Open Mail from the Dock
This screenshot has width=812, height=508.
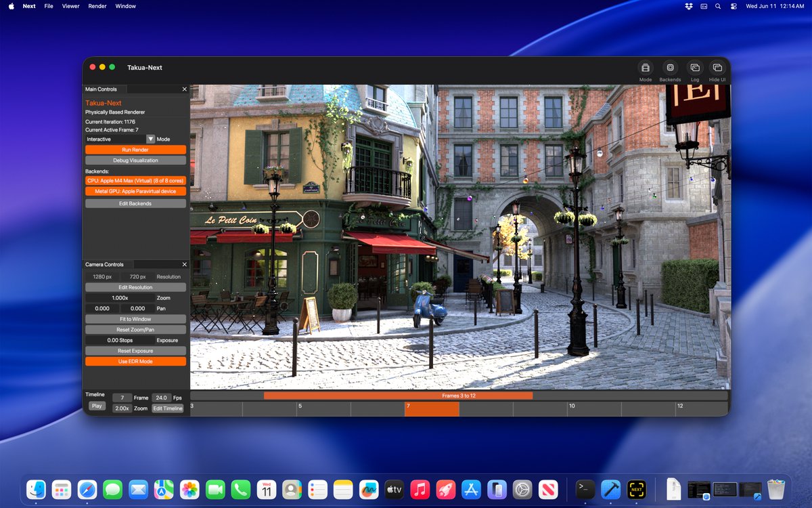pos(139,489)
